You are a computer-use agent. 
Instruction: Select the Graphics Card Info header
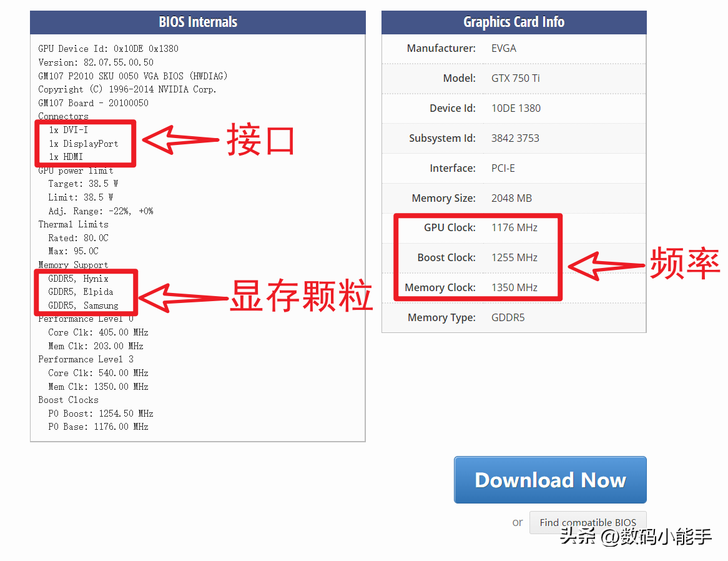click(513, 22)
